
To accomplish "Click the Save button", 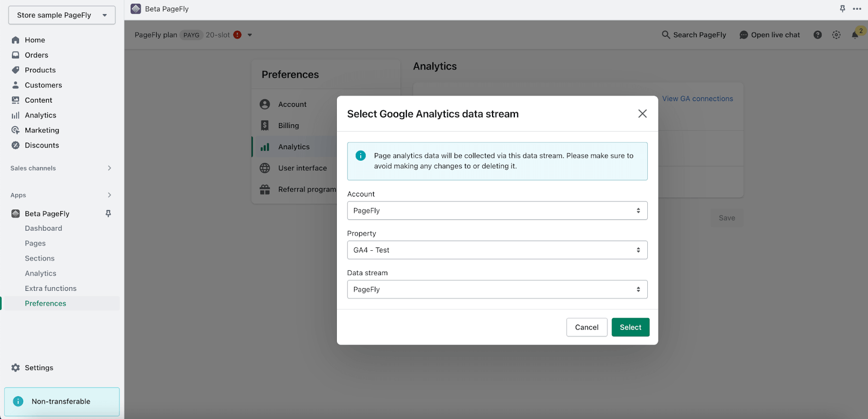I will (727, 218).
